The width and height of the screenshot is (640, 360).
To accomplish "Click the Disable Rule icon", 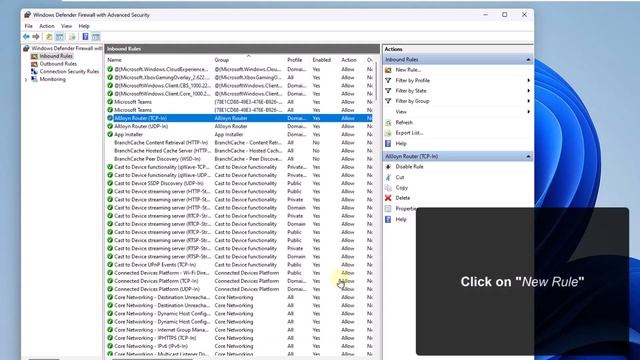I will coord(388,167).
